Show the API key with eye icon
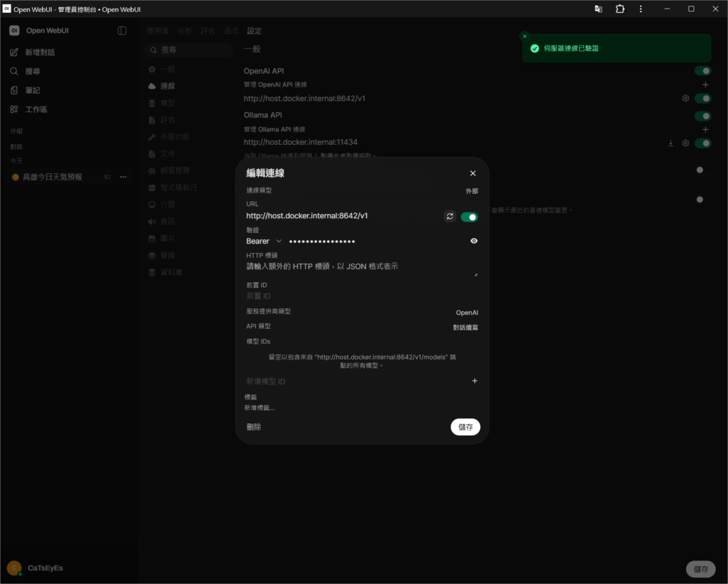 pyautogui.click(x=473, y=241)
